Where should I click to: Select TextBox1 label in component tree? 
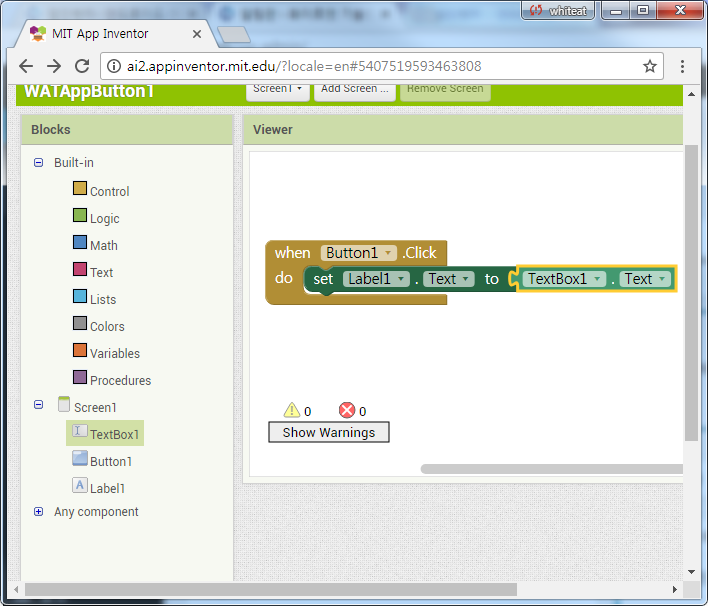coord(115,434)
